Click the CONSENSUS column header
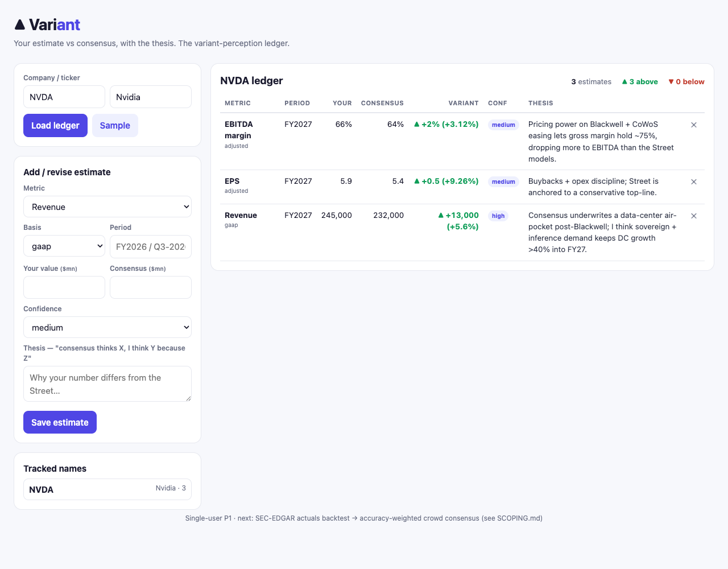The image size is (728, 569). pos(382,103)
